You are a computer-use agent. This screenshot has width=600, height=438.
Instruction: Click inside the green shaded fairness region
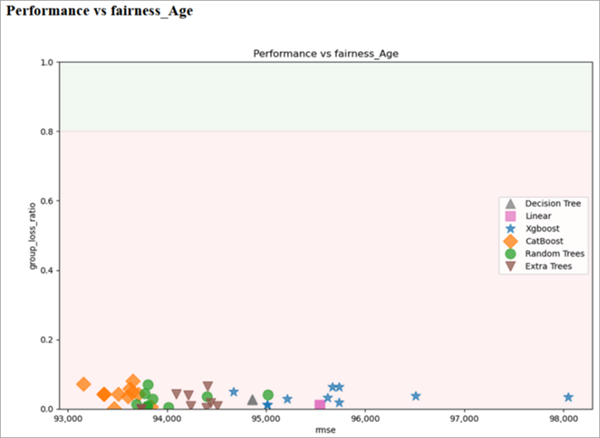[325, 96]
